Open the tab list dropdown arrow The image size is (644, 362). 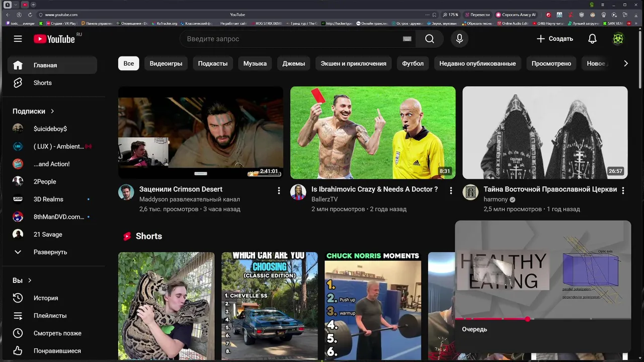[16, 5]
